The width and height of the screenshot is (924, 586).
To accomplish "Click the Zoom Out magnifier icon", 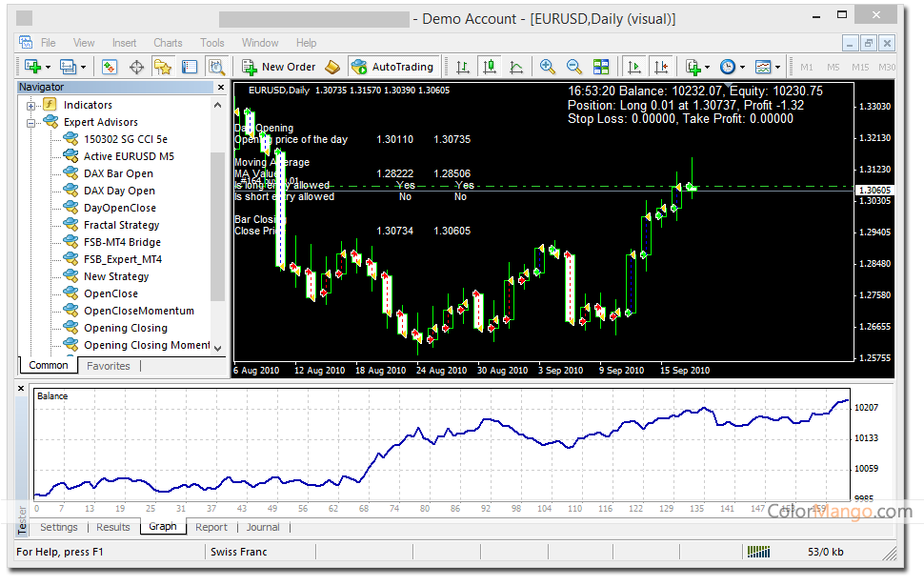I will point(574,67).
